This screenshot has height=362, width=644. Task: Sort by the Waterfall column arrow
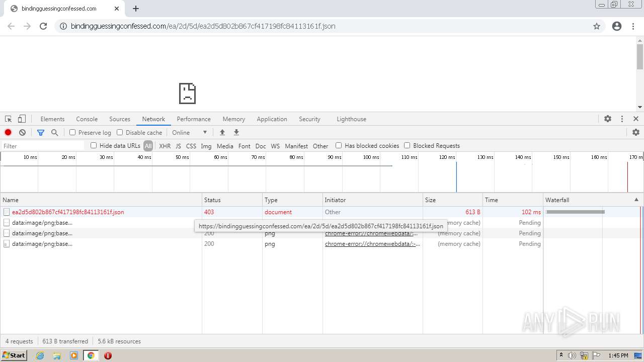tap(636, 200)
